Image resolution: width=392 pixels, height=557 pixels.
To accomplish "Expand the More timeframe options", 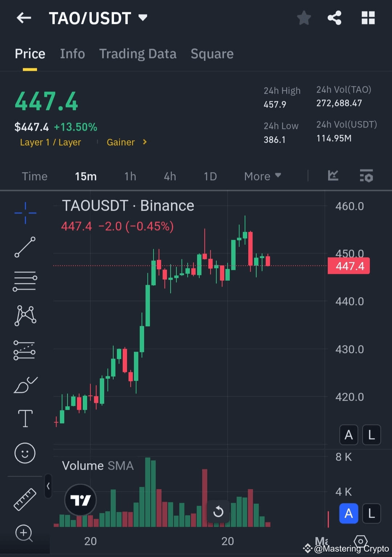I will tap(262, 176).
